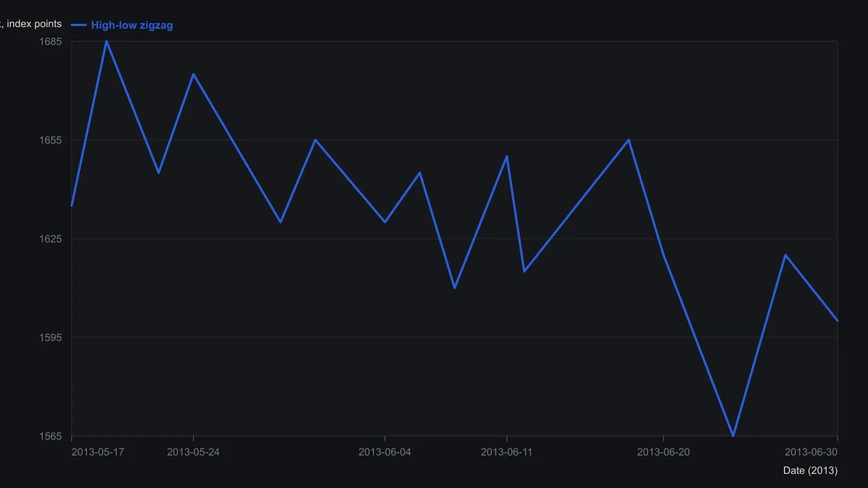Click the 2013-06-30 date label

[x=811, y=452]
